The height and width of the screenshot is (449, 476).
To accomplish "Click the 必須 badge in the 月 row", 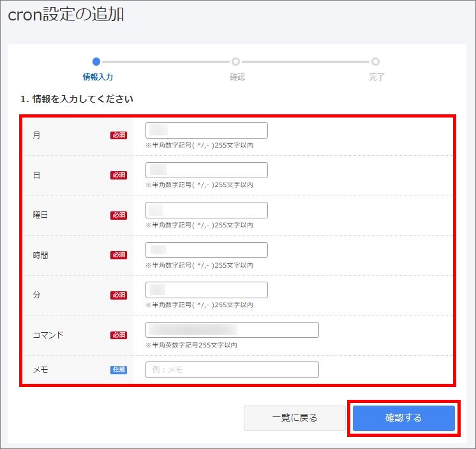I will pyautogui.click(x=119, y=135).
